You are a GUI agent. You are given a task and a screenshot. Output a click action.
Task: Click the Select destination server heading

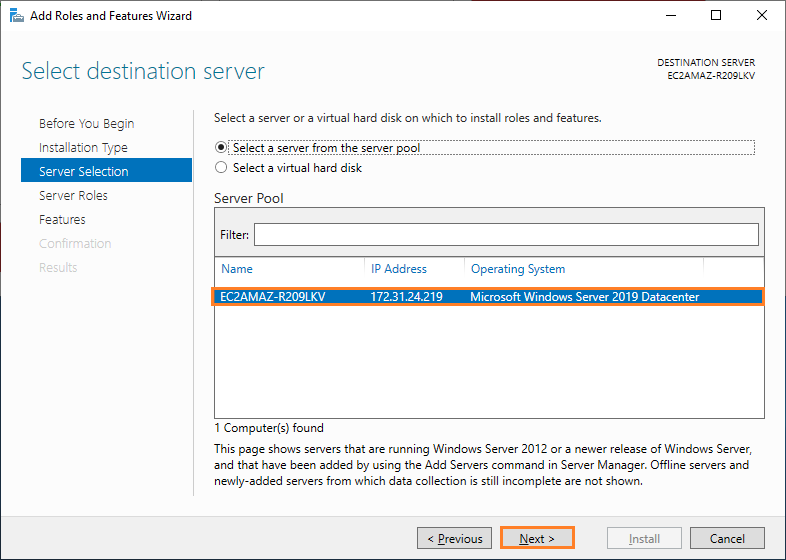click(143, 71)
